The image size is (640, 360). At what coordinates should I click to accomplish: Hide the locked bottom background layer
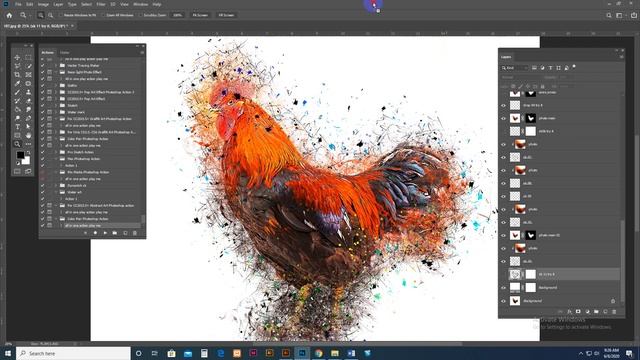[503, 301]
